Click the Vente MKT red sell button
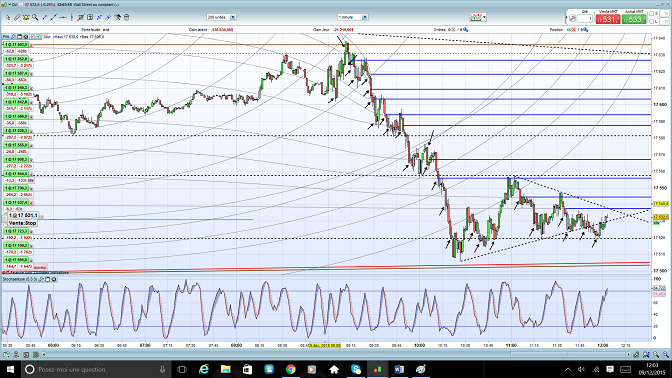Screen dimensions: 672x378 click(608, 19)
